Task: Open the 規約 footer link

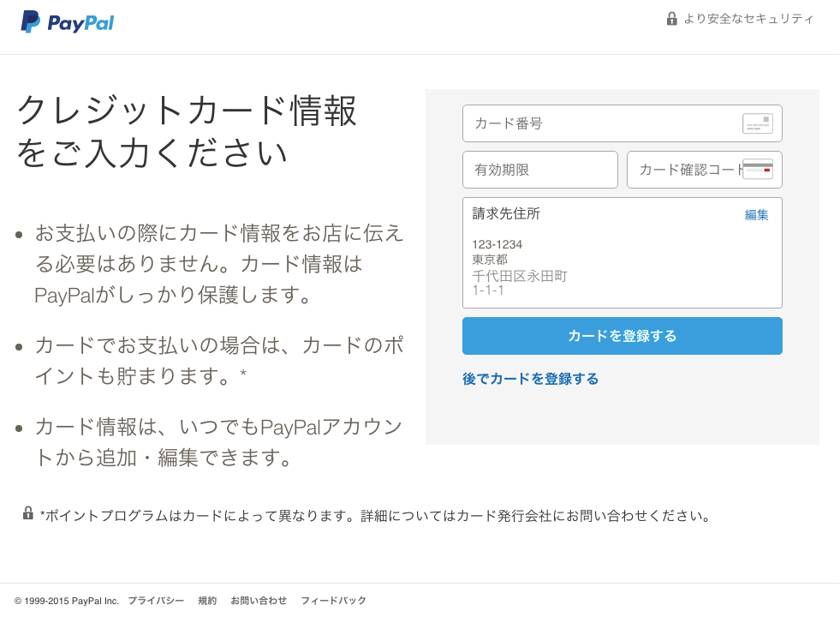Action: click(207, 601)
